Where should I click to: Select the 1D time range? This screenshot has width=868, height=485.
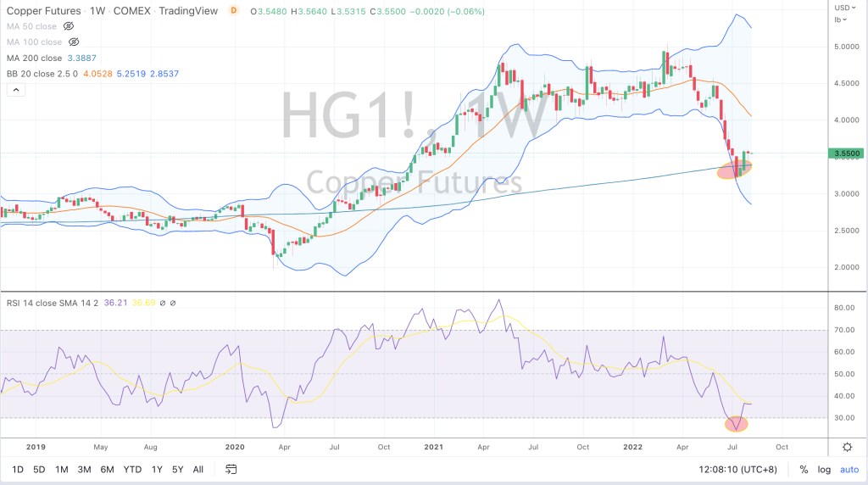click(x=18, y=469)
